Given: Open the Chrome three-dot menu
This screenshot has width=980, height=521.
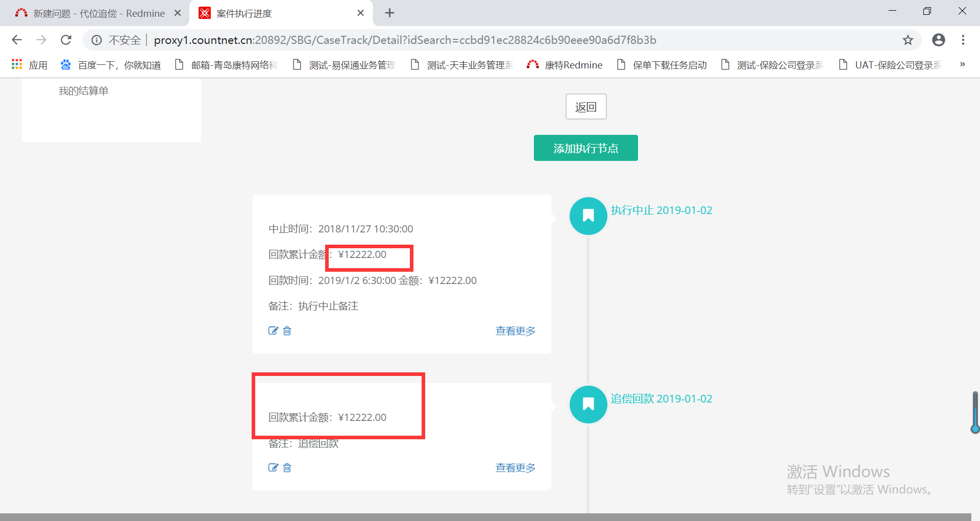Looking at the screenshot, I should click(x=963, y=40).
